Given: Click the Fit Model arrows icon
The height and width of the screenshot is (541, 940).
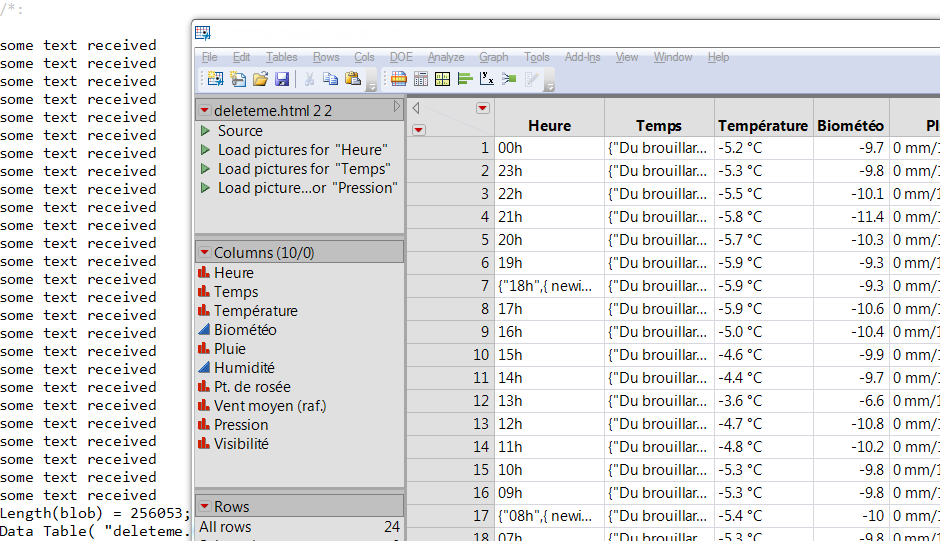Looking at the screenshot, I should (x=509, y=79).
